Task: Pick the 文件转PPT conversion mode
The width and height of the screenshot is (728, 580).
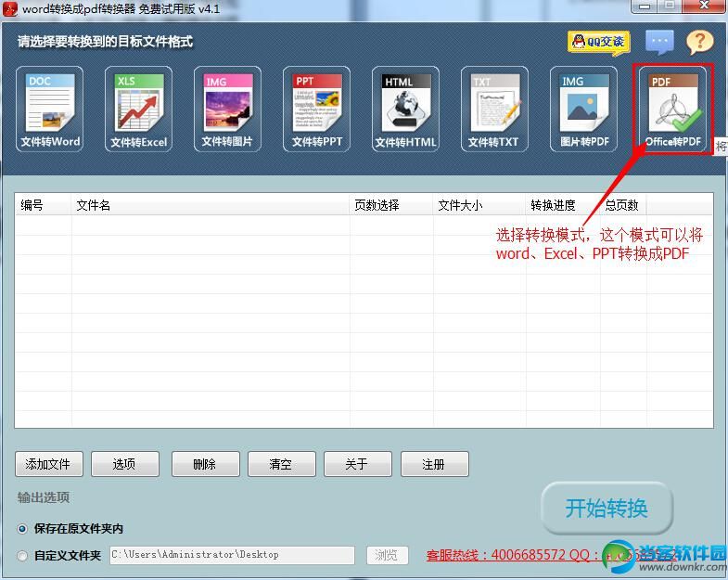Action: point(316,110)
